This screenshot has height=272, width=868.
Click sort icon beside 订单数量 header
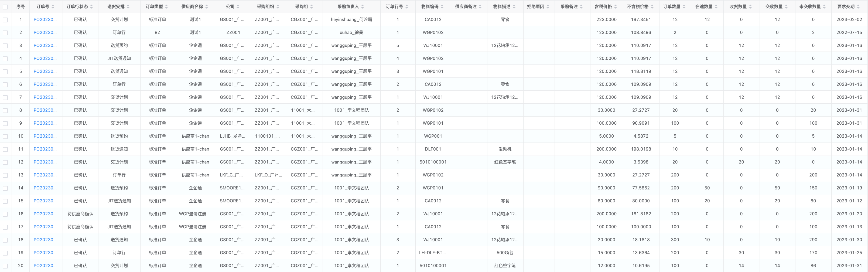(684, 7)
